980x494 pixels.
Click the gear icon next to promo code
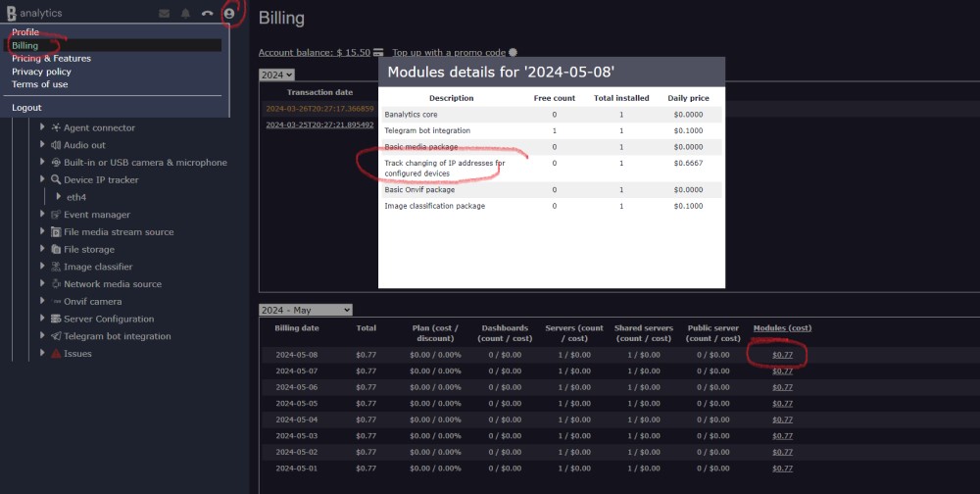coord(513,52)
